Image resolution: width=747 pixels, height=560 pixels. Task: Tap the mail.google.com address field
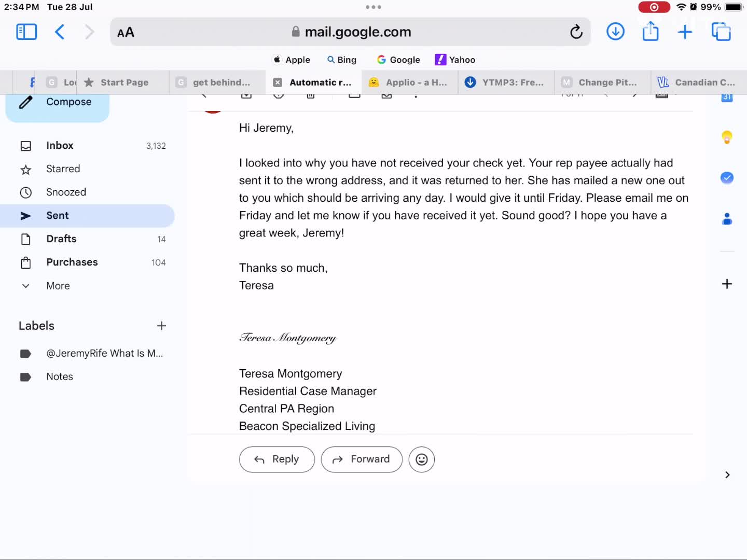351,32
